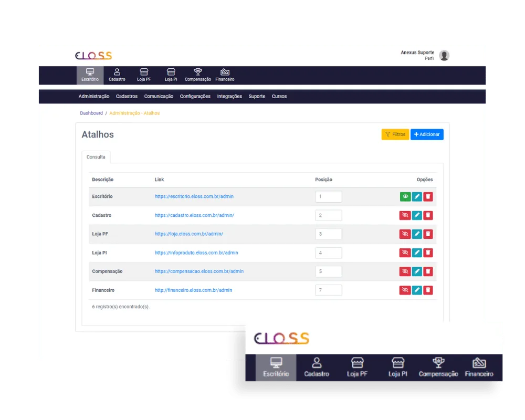Screen dimensions: 525x420
Task: Delete the Cadastro shortcut
Action: (428, 215)
